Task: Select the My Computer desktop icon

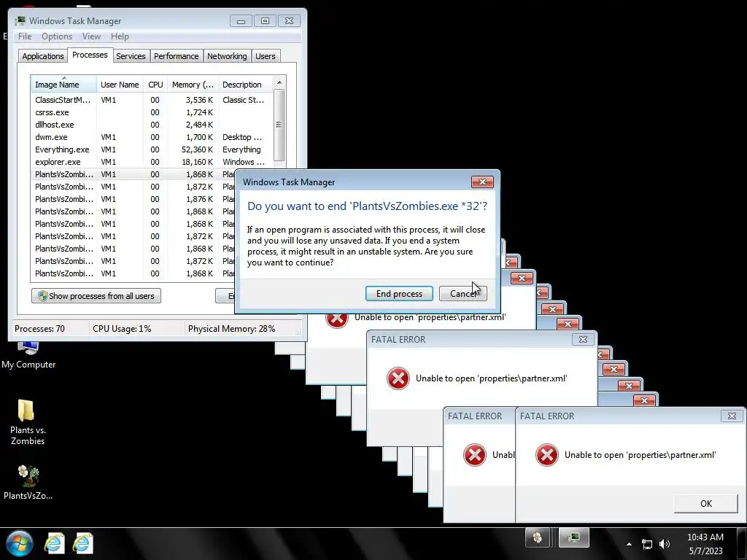Action: click(x=28, y=355)
